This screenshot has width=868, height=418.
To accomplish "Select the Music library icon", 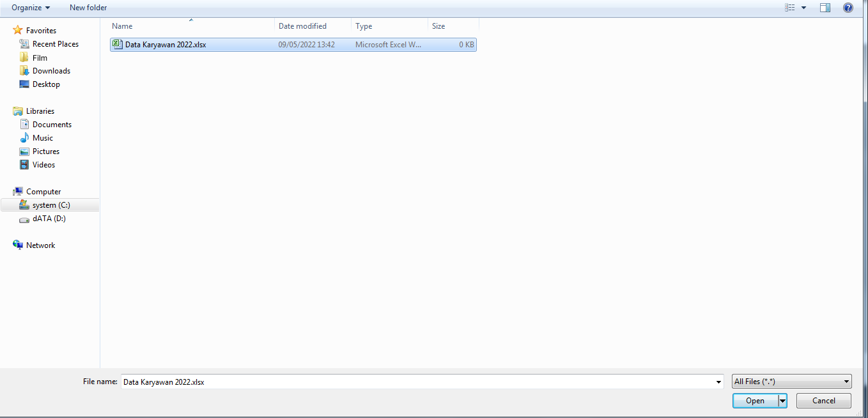I will [24, 138].
